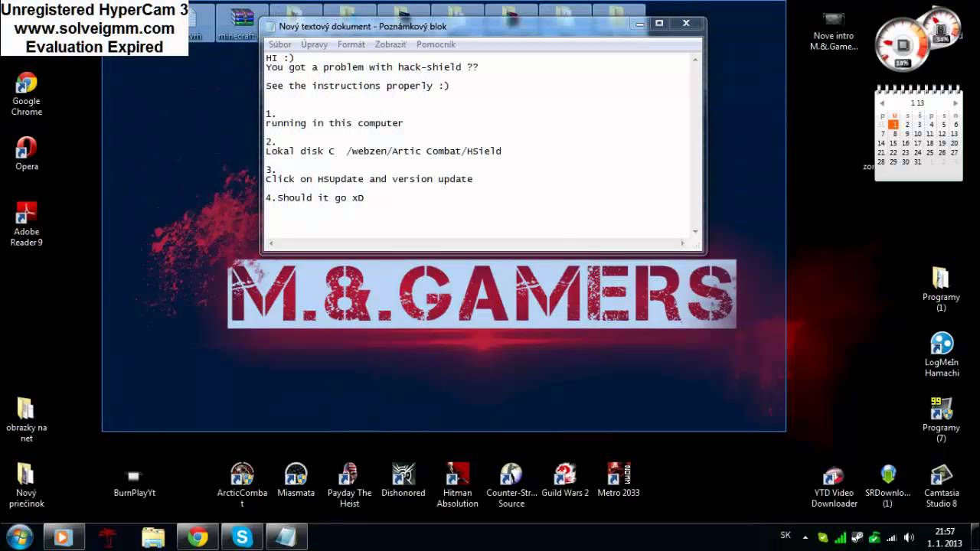Launch Hitman Absolution shortcut
The height and width of the screenshot is (551, 980).
coord(457,485)
